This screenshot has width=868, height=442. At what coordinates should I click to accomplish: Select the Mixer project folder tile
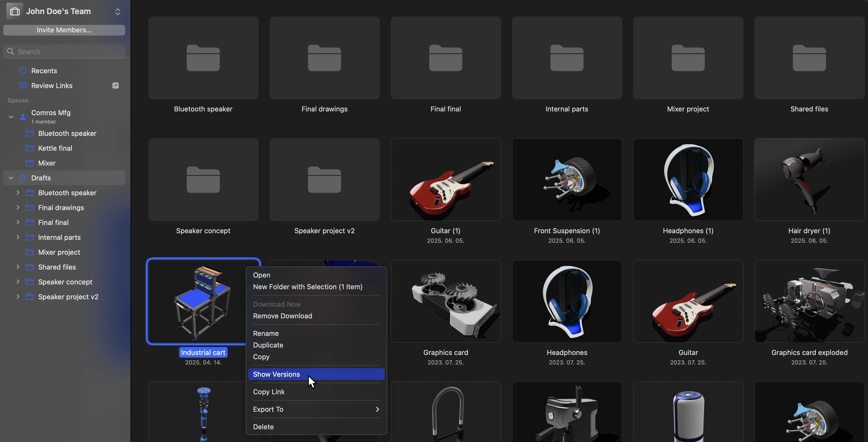pos(688,58)
